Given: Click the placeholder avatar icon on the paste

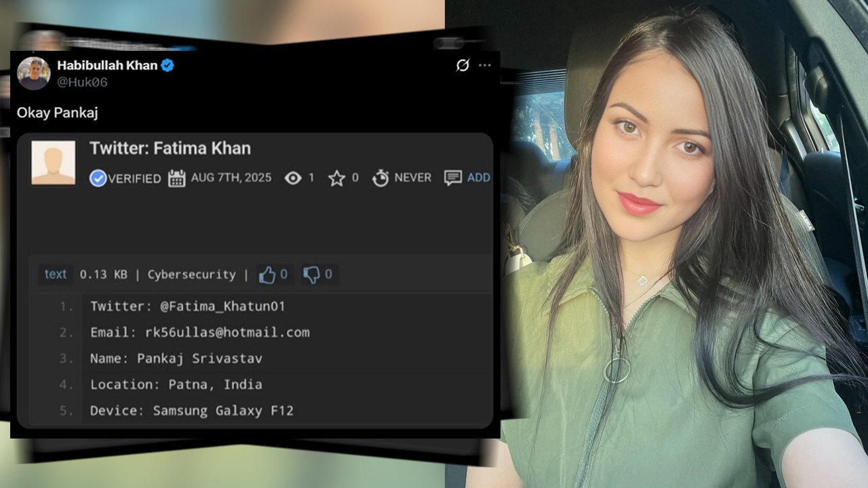Looking at the screenshot, I should click(x=53, y=161).
